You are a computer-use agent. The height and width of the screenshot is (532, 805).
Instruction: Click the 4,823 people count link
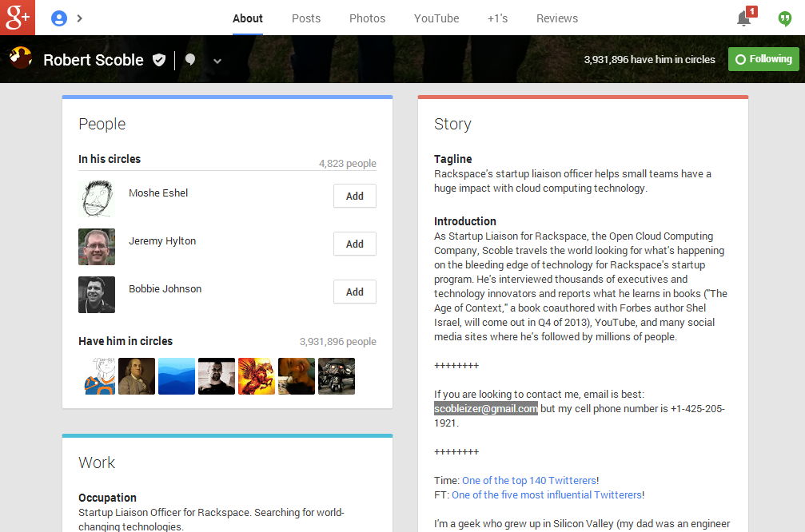tap(347, 164)
